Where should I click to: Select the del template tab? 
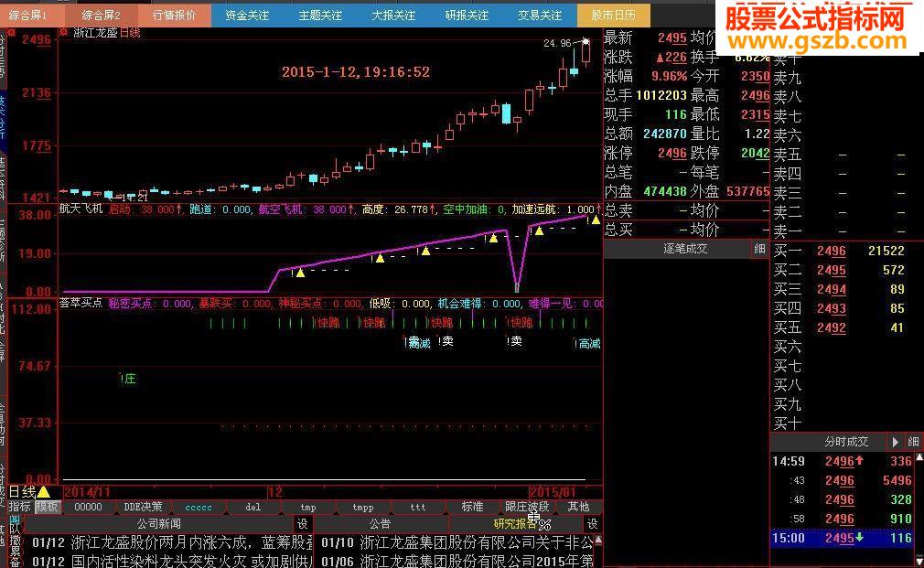(252, 507)
